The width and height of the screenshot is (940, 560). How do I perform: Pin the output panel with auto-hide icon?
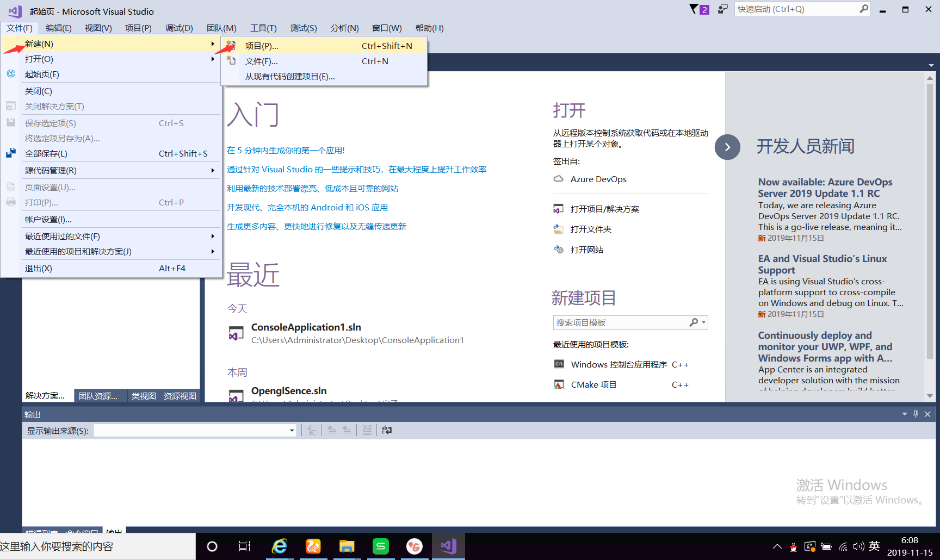coord(916,414)
